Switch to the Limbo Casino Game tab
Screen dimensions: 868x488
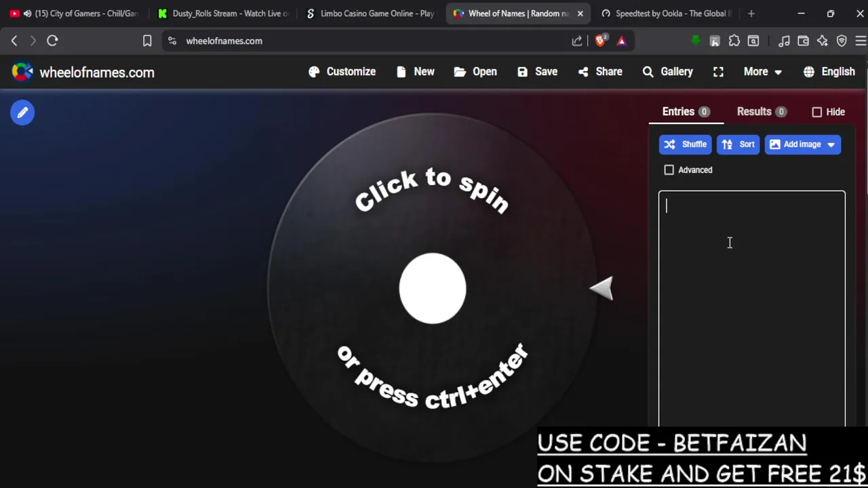point(371,14)
